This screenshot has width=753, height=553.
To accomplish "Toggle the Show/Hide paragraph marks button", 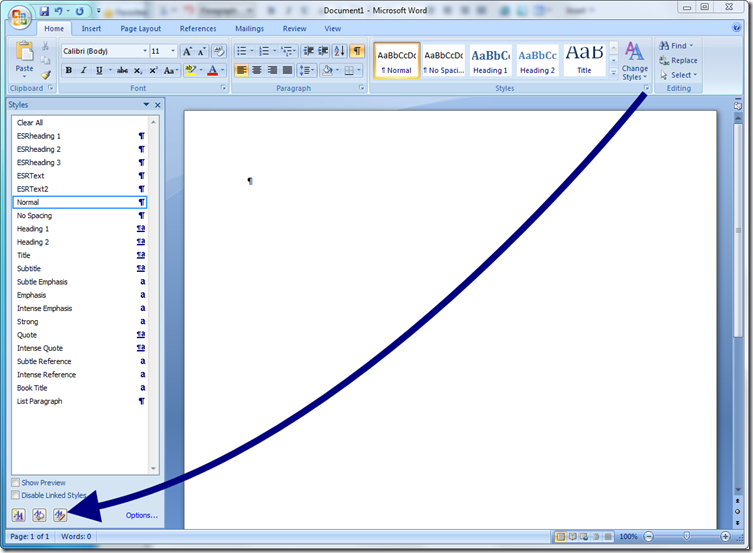I will [x=357, y=51].
